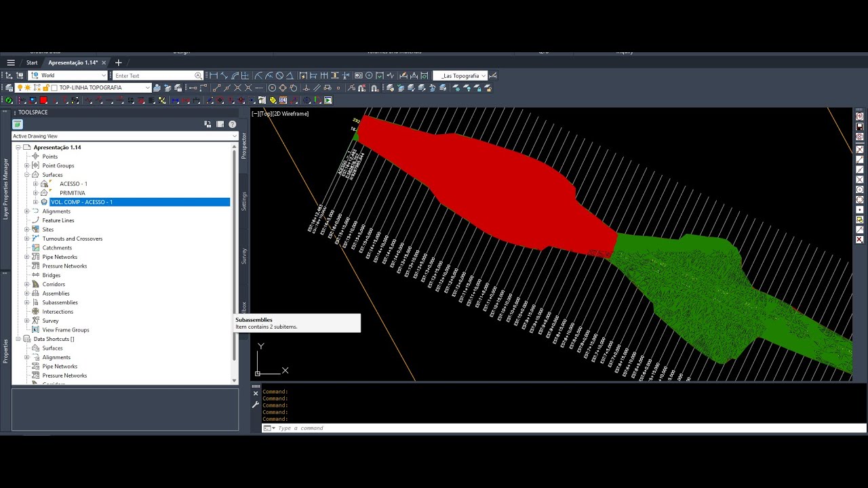Click the find text search icon
This screenshot has height=488, width=868.
[x=198, y=75]
